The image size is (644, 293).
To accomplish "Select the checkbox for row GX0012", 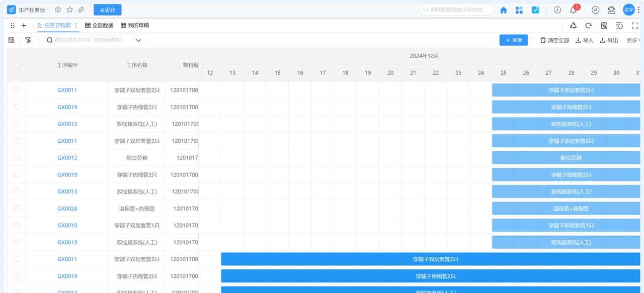I will (x=17, y=158).
